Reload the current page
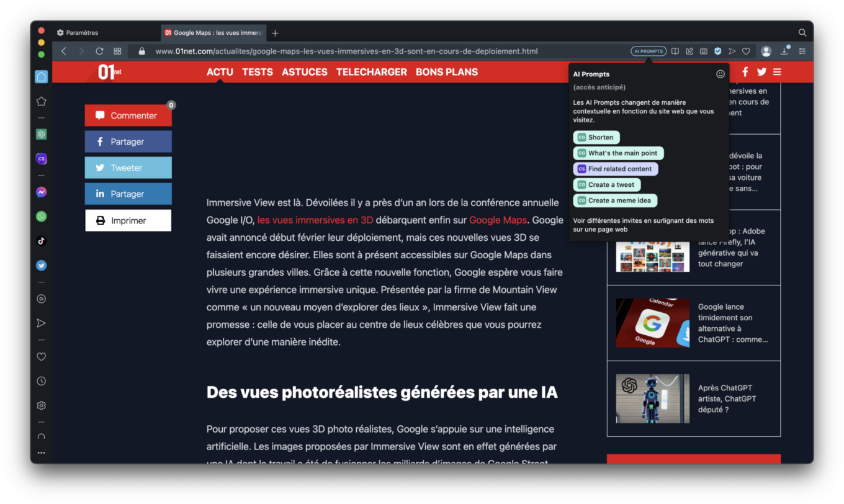This screenshot has width=844, height=504. [99, 51]
